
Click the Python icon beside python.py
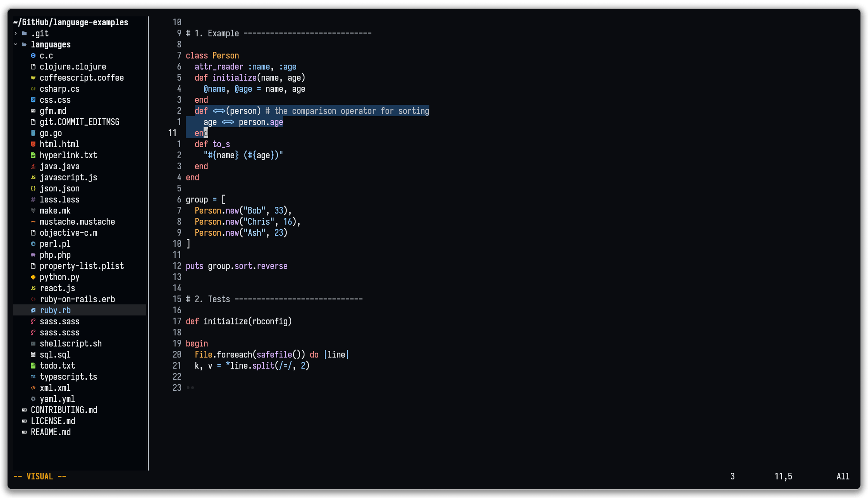click(33, 277)
